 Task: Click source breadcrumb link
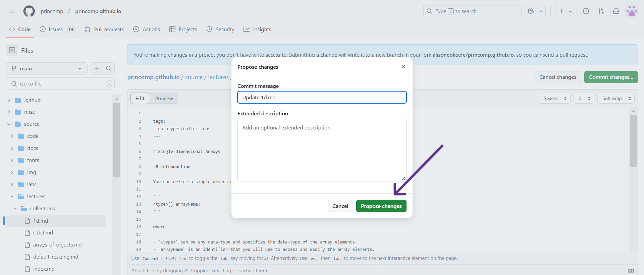(194, 77)
